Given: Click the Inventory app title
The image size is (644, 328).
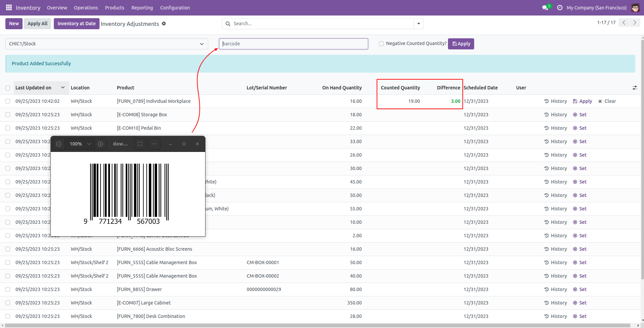Looking at the screenshot, I should click(28, 7).
